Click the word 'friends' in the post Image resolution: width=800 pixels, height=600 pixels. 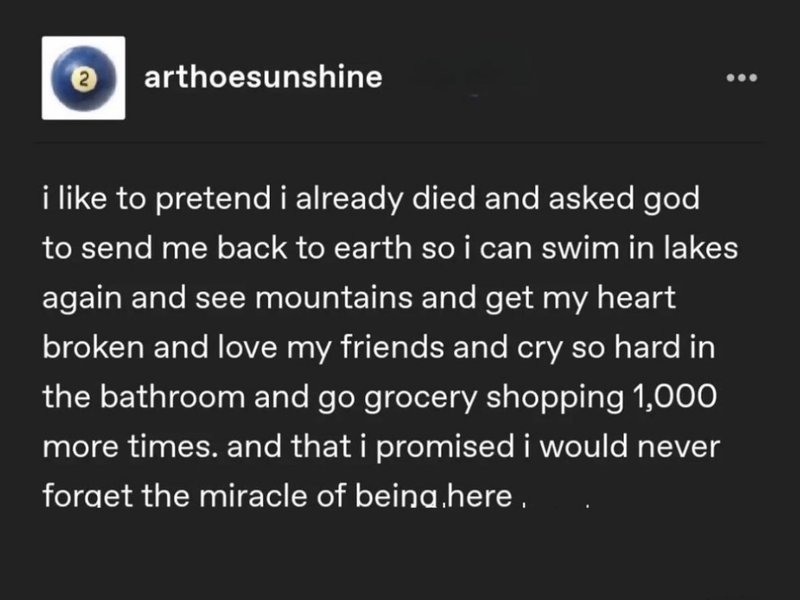coord(392,347)
